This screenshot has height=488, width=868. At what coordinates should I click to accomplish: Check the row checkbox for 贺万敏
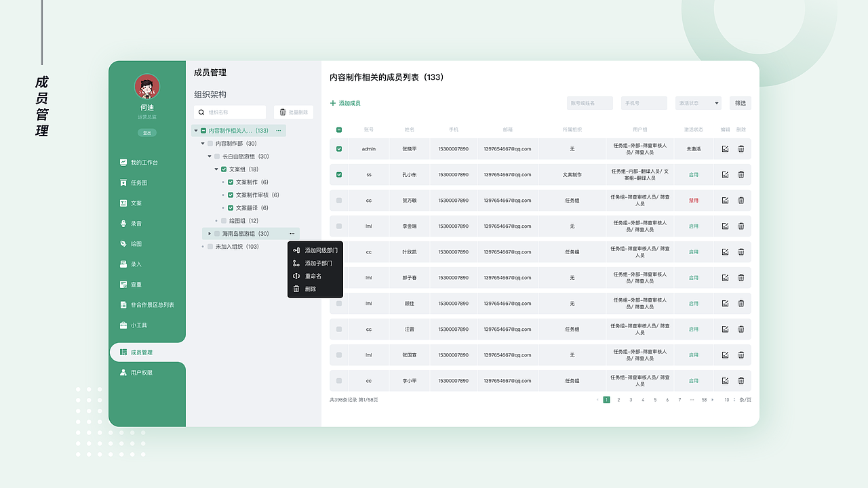[339, 201]
